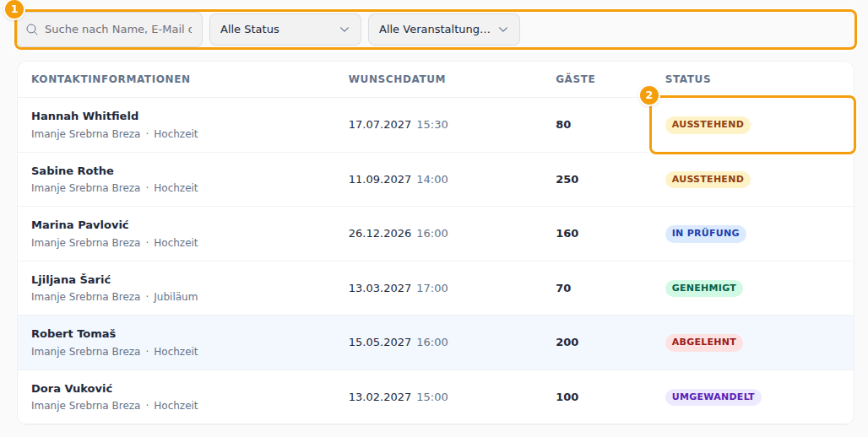Click the guest count 100
This screenshot has height=437, width=868.
click(x=567, y=397)
